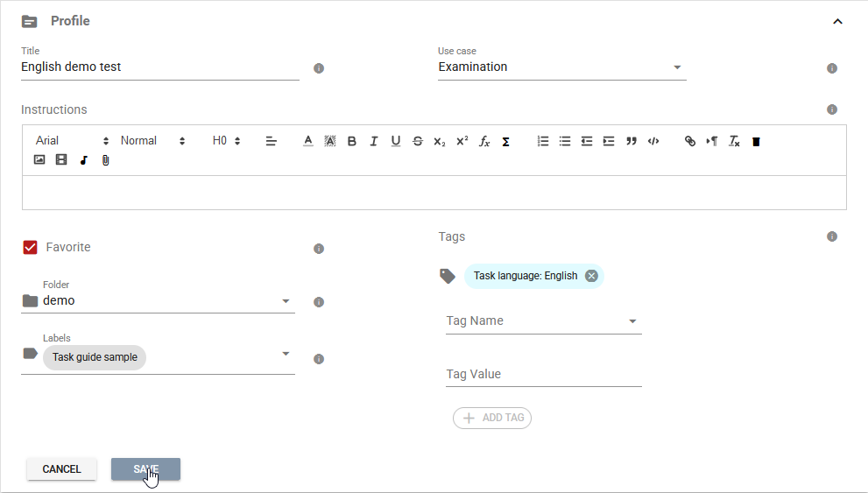Image resolution: width=868 pixels, height=493 pixels.
Task: Create a numbered list
Action: 543,141
